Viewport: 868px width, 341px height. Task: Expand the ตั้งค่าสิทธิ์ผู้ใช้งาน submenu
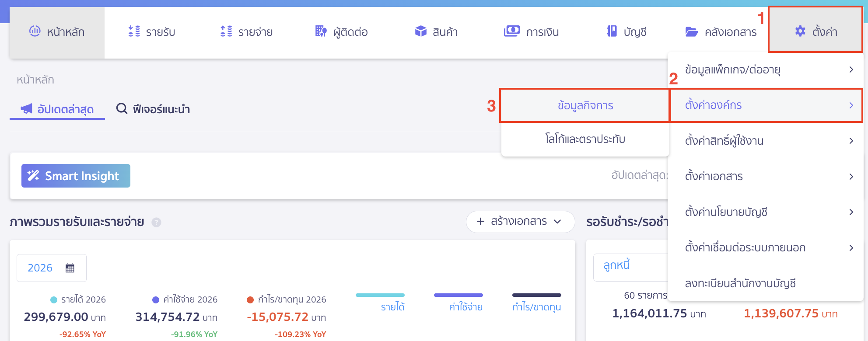[766, 141]
